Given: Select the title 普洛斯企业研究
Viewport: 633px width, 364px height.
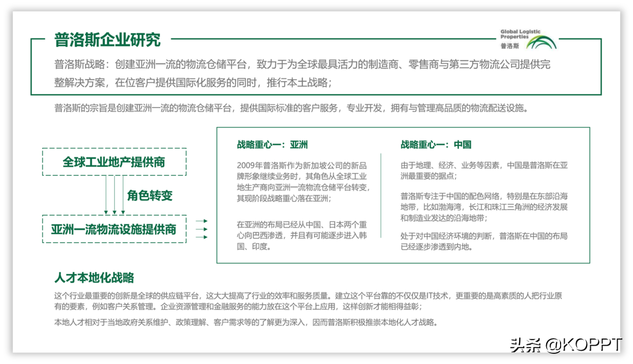Looking at the screenshot, I should coord(108,39).
